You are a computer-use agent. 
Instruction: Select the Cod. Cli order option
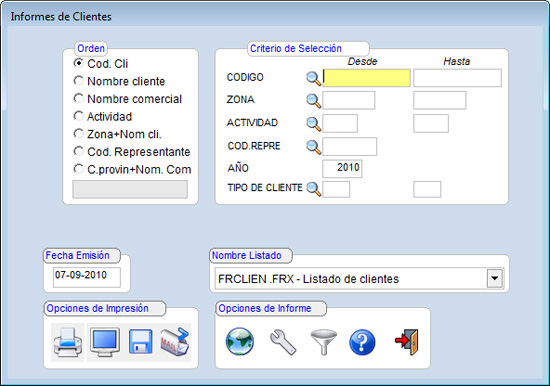[x=101, y=64]
